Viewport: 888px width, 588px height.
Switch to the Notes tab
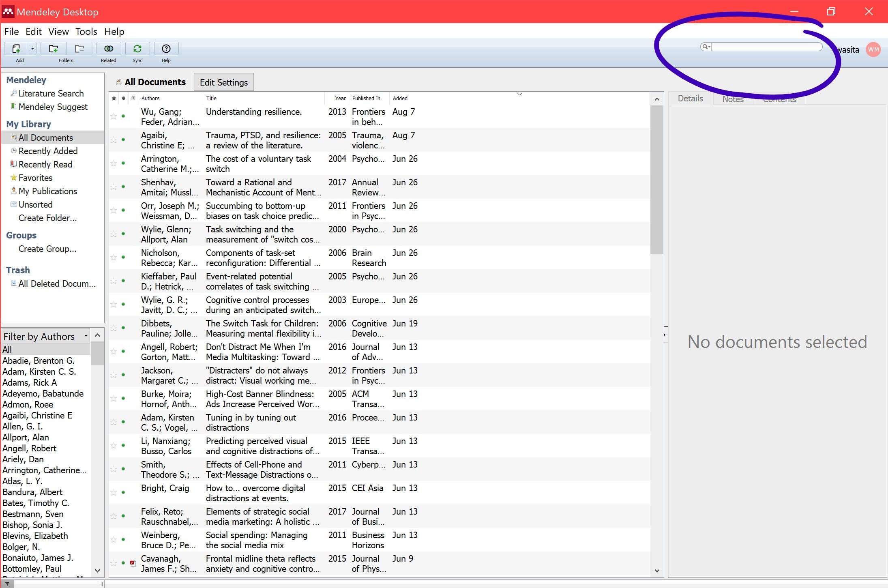click(733, 99)
